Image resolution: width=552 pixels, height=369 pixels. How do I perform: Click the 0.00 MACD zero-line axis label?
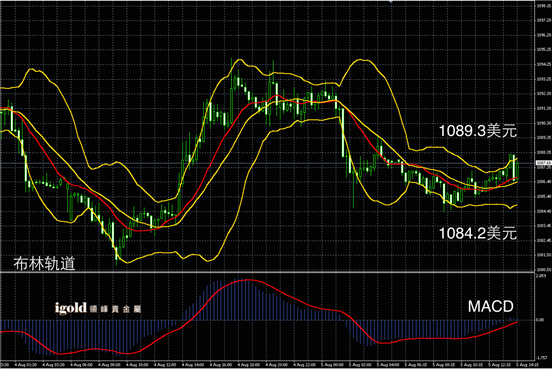point(540,320)
